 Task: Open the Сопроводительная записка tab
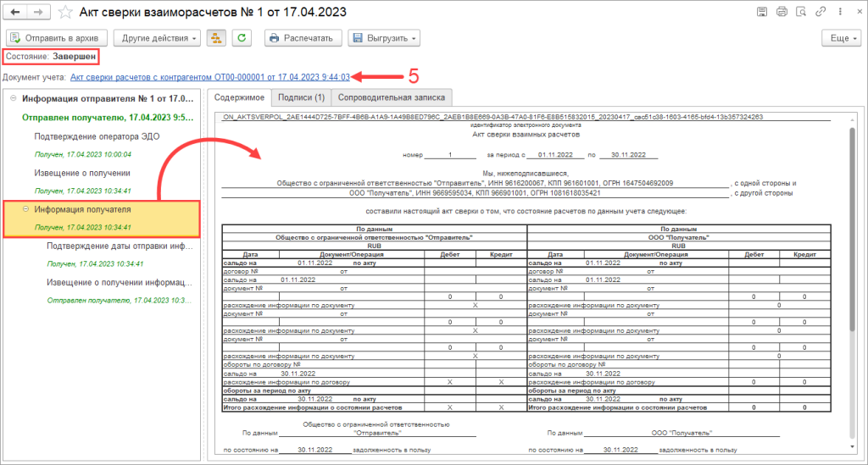coord(392,97)
